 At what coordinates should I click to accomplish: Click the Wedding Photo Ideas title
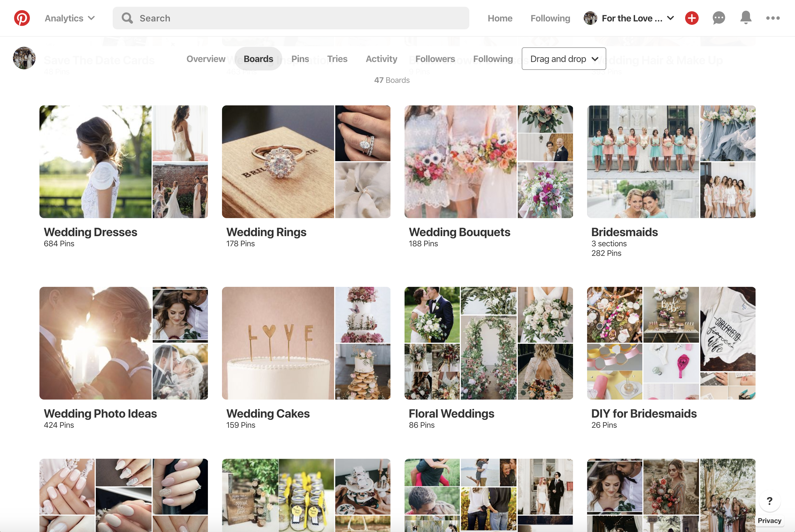click(x=100, y=414)
